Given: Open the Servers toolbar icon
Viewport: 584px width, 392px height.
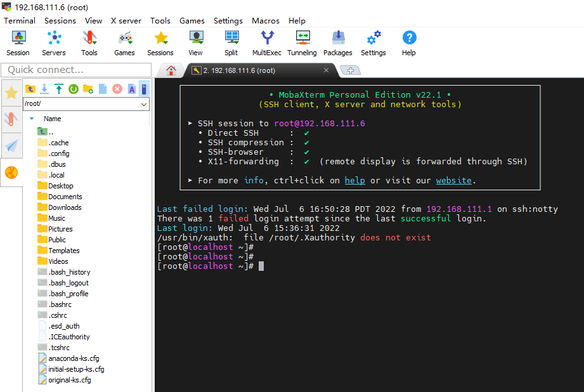Looking at the screenshot, I should click(x=54, y=43).
